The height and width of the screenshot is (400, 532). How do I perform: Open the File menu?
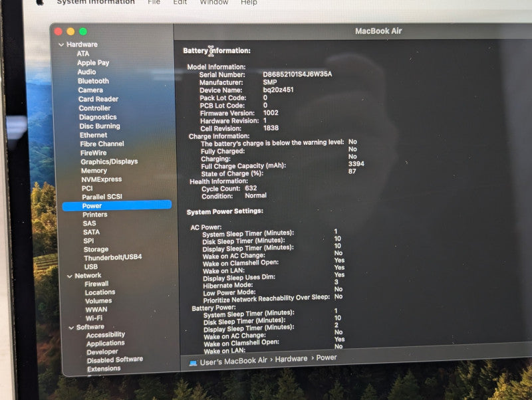click(x=154, y=2)
